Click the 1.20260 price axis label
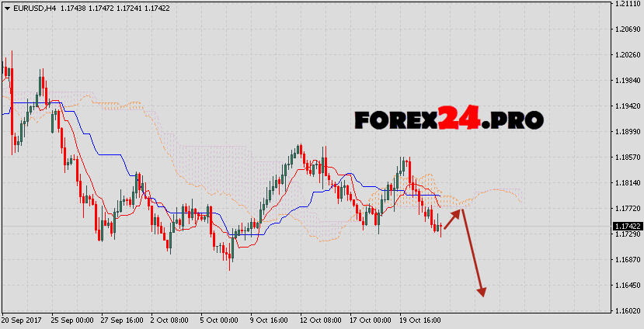 pyautogui.click(x=627, y=55)
